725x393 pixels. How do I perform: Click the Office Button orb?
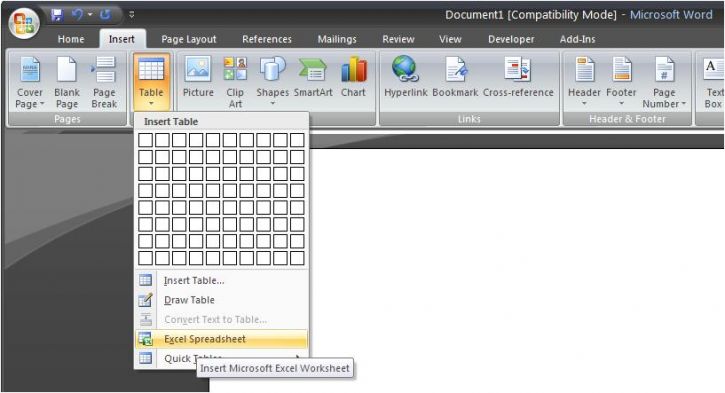point(24,23)
